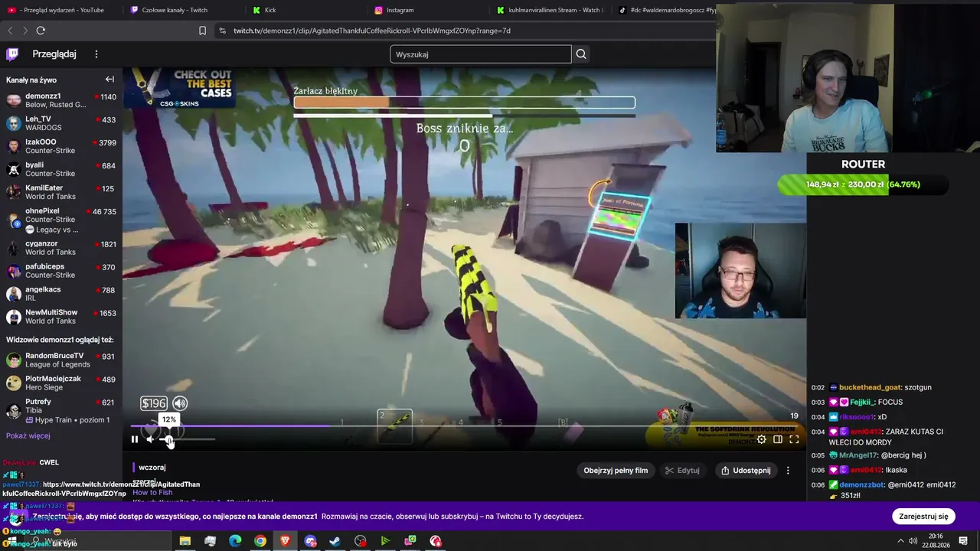Screen dimensions: 980x551
Task: Click NewMultiShow channel avatar
Action: point(14,317)
